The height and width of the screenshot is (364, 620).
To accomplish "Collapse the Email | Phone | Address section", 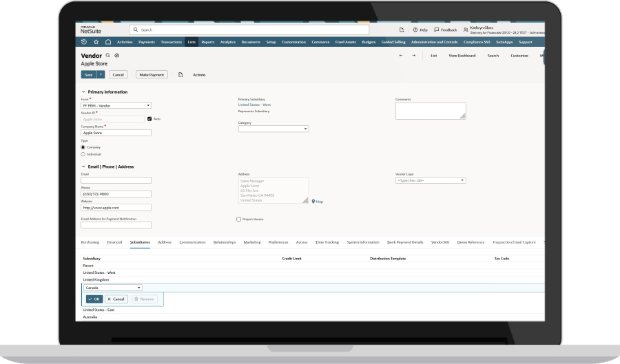I will pos(83,167).
